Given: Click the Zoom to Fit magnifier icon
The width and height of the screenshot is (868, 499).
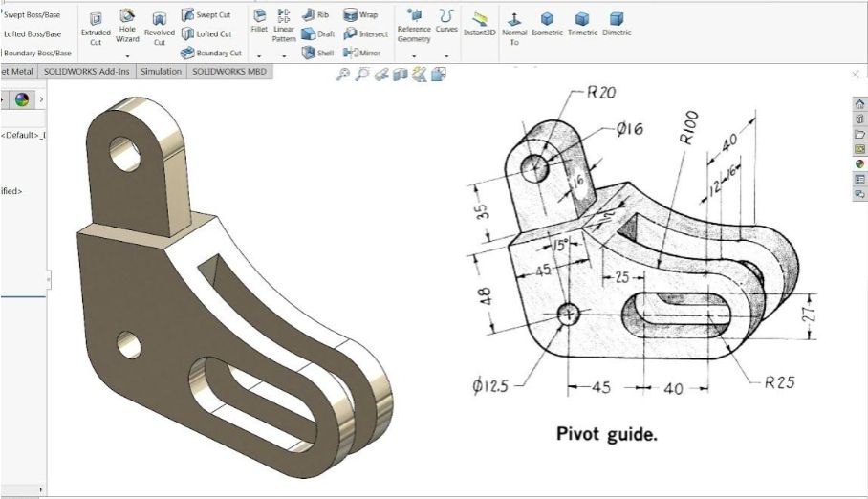Looking at the screenshot, I should pyautogui.click(x=343, y=75).
